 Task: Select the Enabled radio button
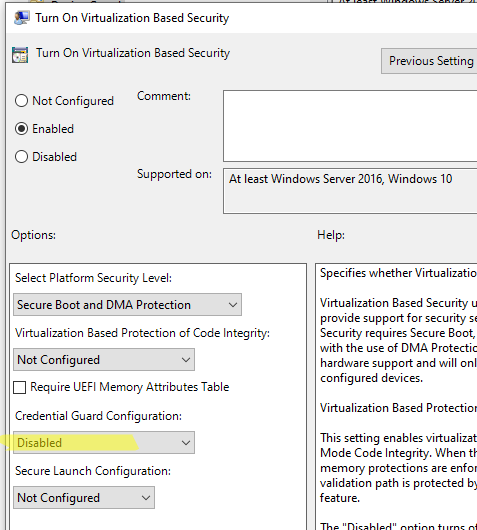pyautogui.click(x=21, y=129)
